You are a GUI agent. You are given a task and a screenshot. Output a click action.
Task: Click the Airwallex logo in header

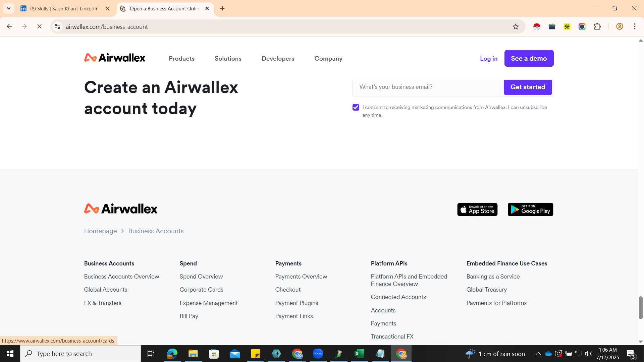(115, 58)
